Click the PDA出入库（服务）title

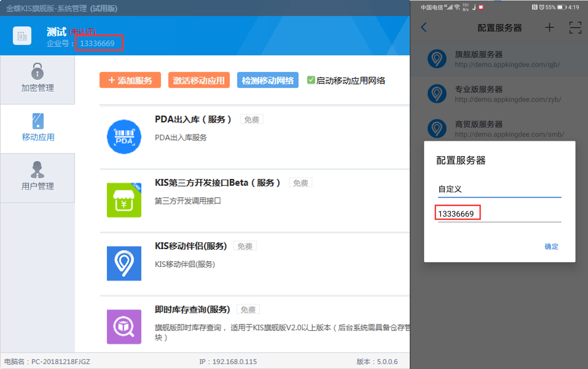[x=193, y=119]
